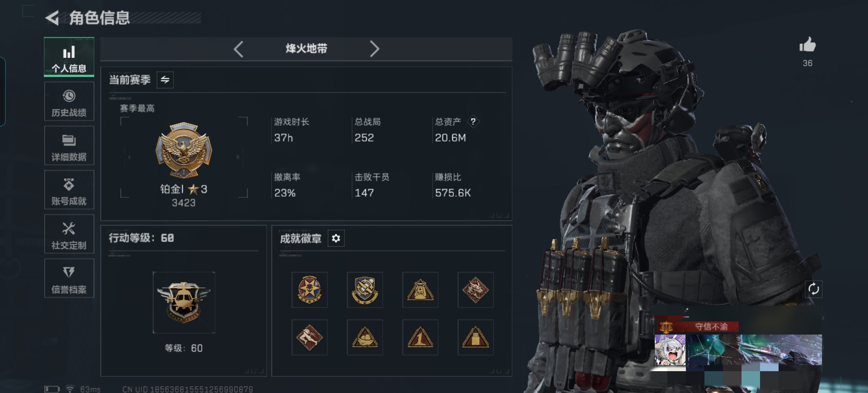Switch to next game mode with right chevron
The image size is (868, 393).
374,49
